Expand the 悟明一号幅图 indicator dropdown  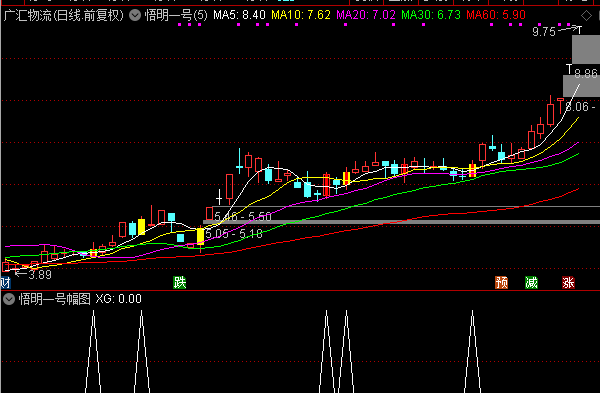click(9, 299)
